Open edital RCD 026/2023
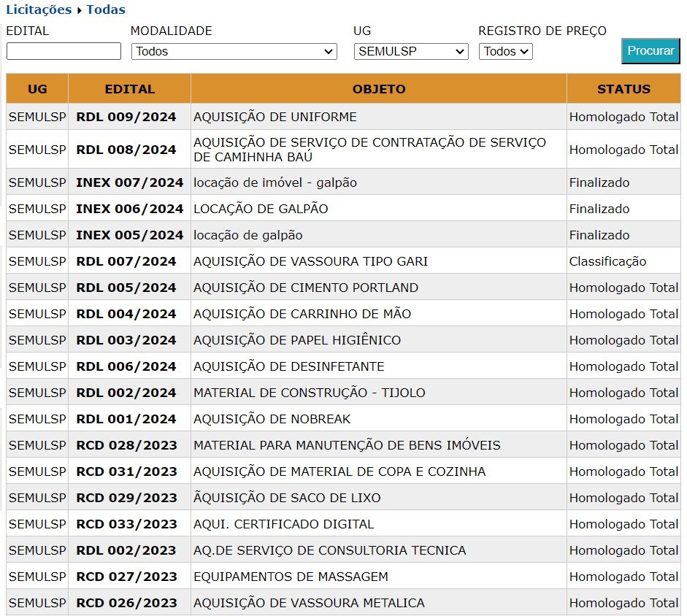Screen dimensions: 687x616 pos(126,604)
